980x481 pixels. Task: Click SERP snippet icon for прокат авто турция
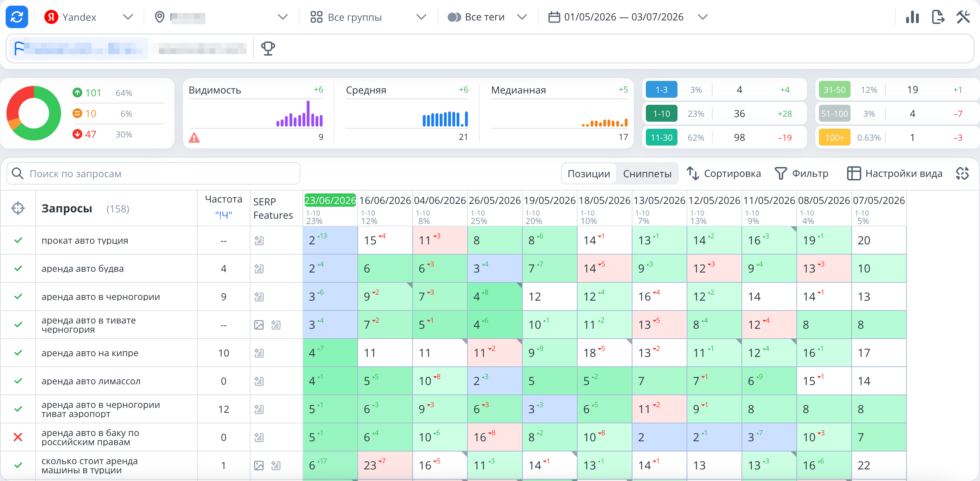[259, 240]
